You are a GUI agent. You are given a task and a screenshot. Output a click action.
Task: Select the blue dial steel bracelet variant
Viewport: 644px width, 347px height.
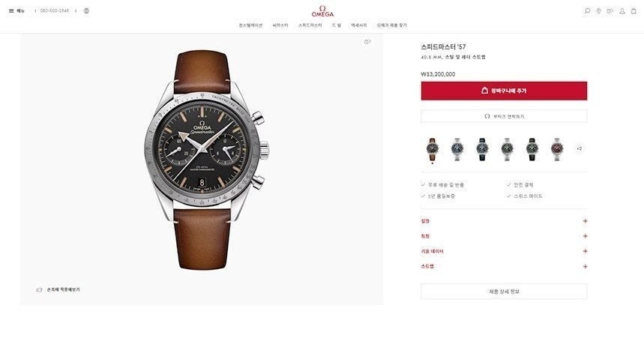(x=457, y=149)
